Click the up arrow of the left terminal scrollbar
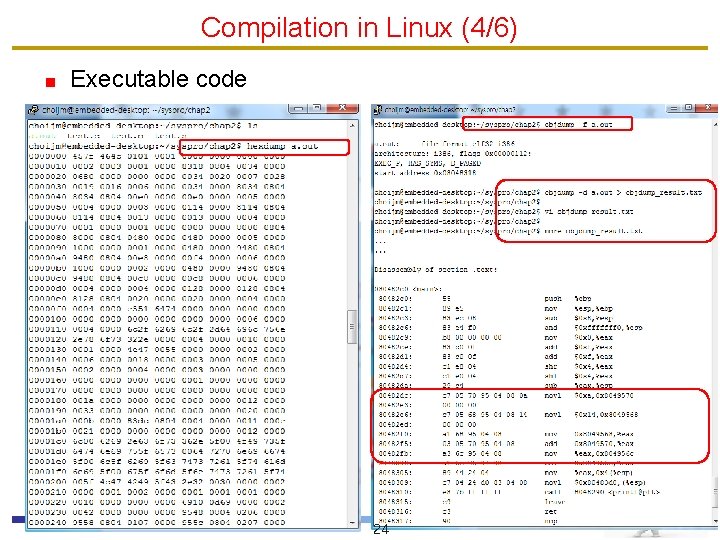The image size is (720, 540). tap(352, 125)
